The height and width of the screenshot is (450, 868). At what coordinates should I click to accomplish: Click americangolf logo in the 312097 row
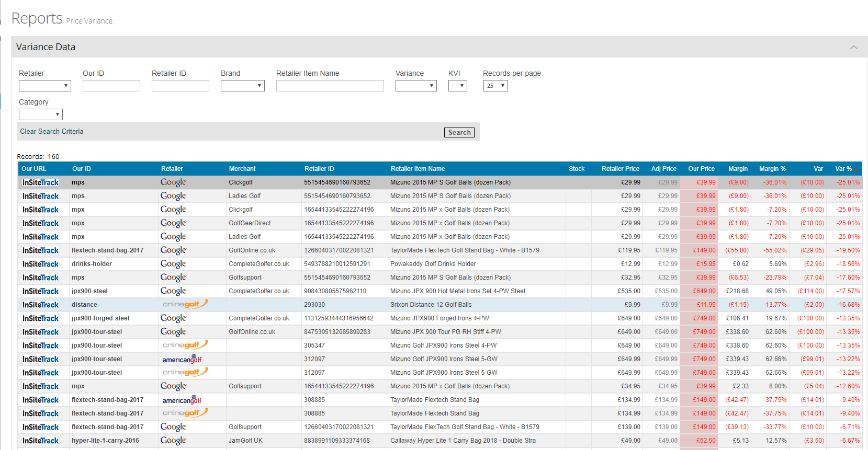182,359
